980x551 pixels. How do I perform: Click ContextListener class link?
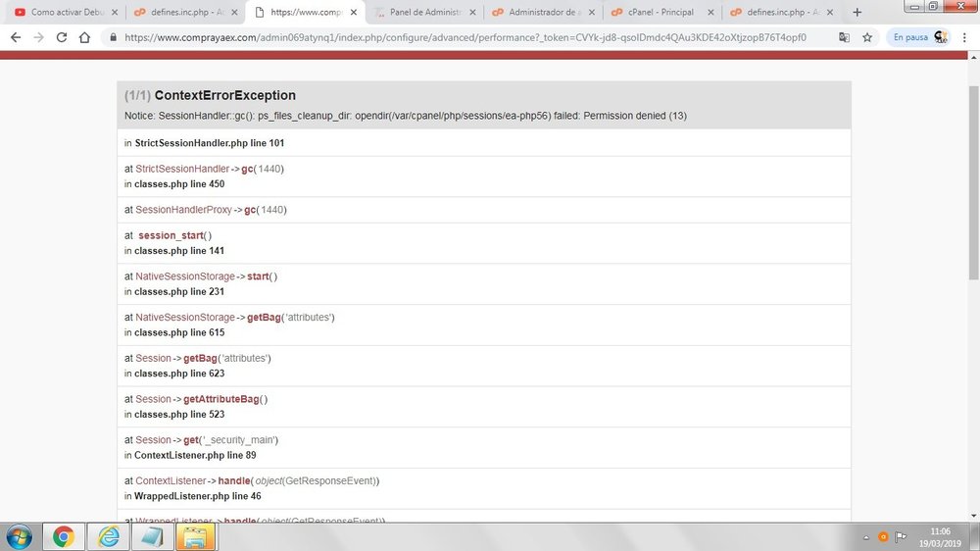pyautogui.click(x=171, y=480)
